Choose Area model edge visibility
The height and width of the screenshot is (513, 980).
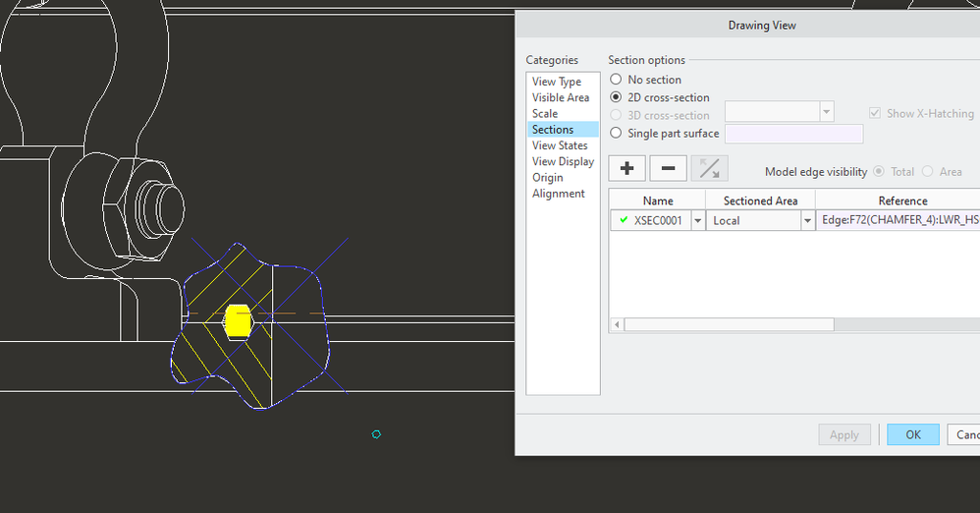(x=928, y=171)
